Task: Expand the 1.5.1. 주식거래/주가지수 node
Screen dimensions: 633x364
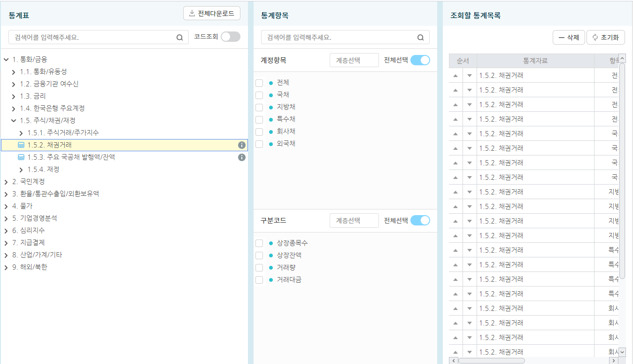Action: [21, 133]
